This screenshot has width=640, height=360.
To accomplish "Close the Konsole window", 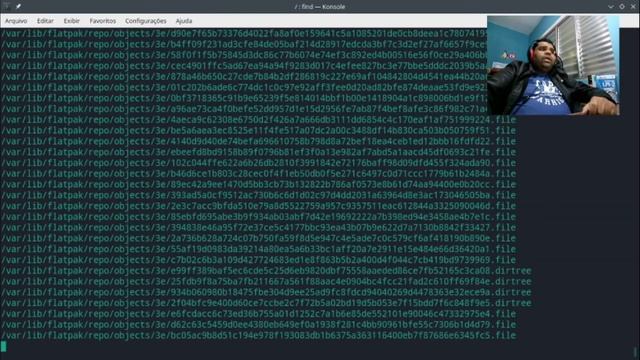I will tap(633, 7).
